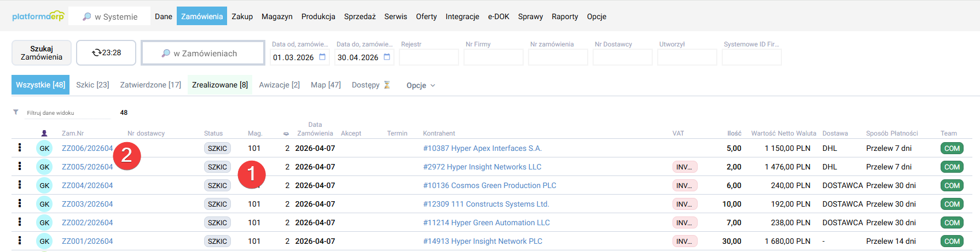The width and height of the screenshot is (980, 252).
Task: Click the GK avatar on row ZZ001/202604
Action: (x=44, y=241)
